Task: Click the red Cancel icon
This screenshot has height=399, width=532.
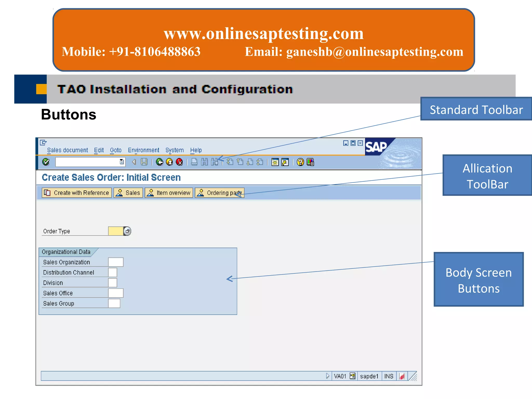Action: pos(179,162)
